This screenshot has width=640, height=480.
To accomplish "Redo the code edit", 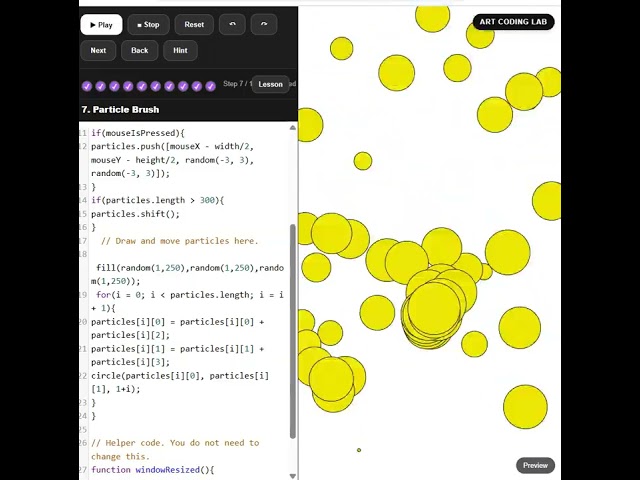I will pyautogui.click(x=264, y=25).
